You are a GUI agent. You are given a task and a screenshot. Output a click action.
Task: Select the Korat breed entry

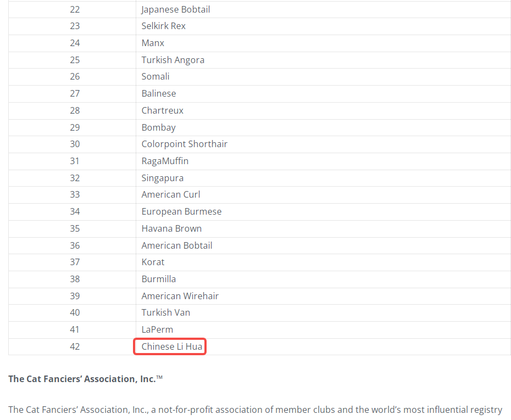[x=153, y=262]
